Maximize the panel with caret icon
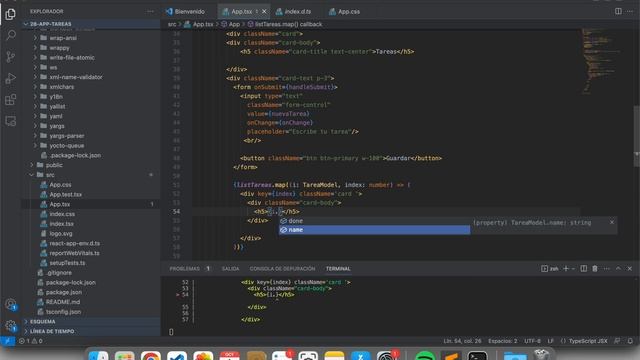The width and height of the screenshot is (640, 360). [x=618, y=269]
